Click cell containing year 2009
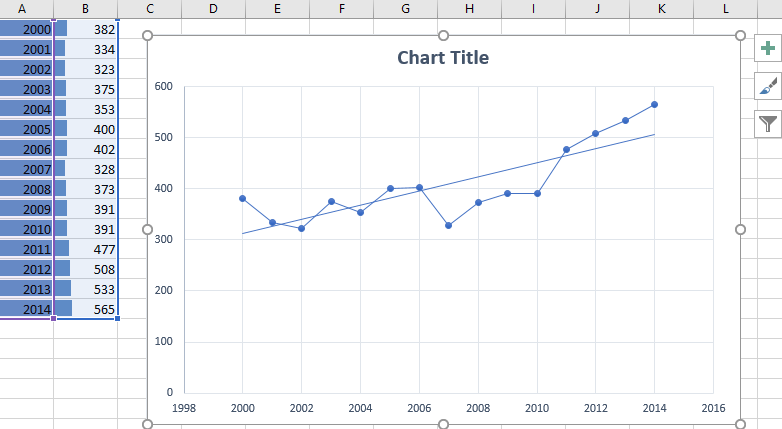Screen dimensions: 782x429 26,209
